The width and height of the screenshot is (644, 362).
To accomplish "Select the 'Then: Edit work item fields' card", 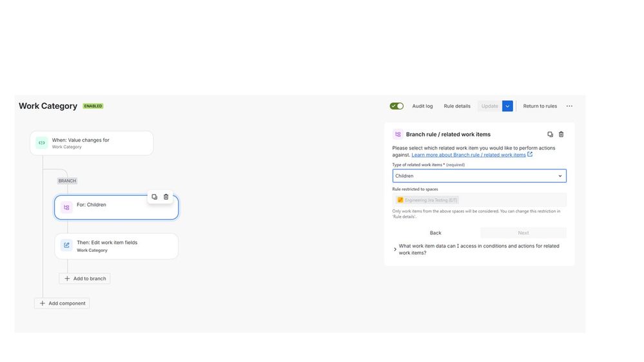I will [116, 246].
